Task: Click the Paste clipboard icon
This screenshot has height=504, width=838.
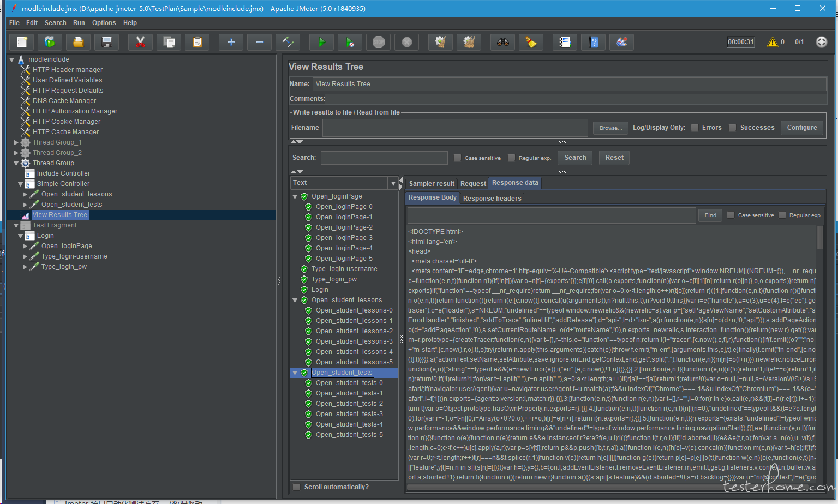Action: (x=197, y=42)
